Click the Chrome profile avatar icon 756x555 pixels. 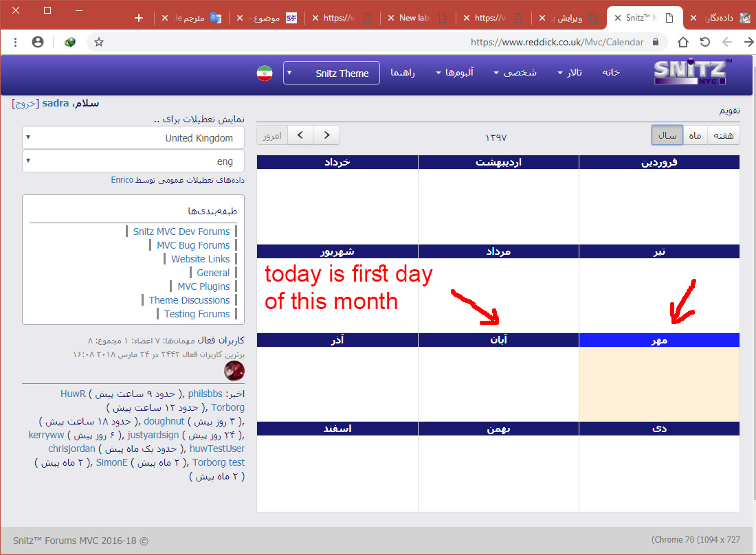(x=38, y=42)
